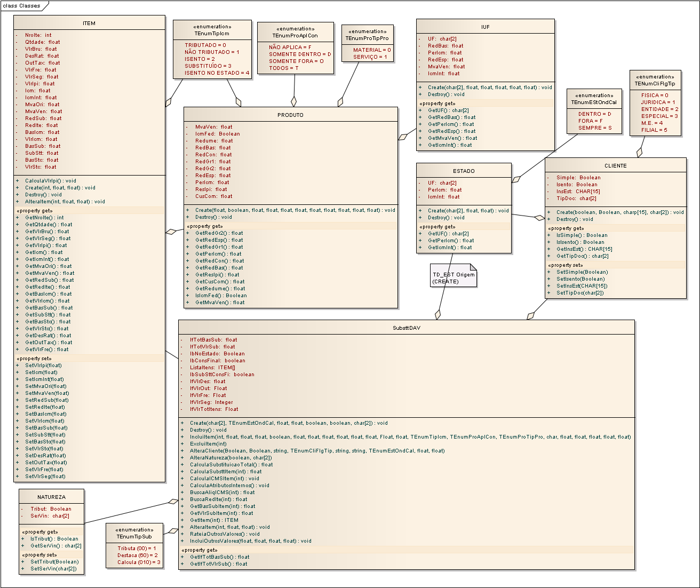Select the TEnumTipSub enumeration name
This screenshot has width=700, height=588.
[x=134, y=537]
